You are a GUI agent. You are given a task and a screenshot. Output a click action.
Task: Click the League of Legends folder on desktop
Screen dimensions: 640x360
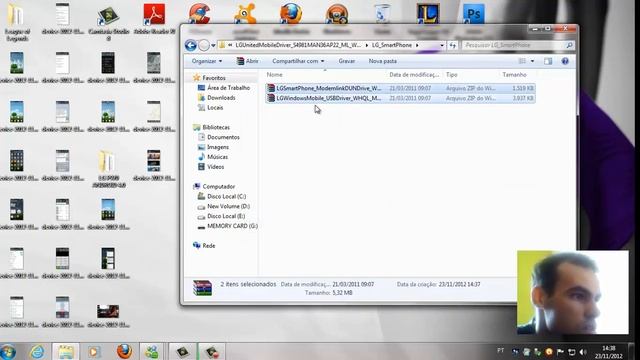17,22
